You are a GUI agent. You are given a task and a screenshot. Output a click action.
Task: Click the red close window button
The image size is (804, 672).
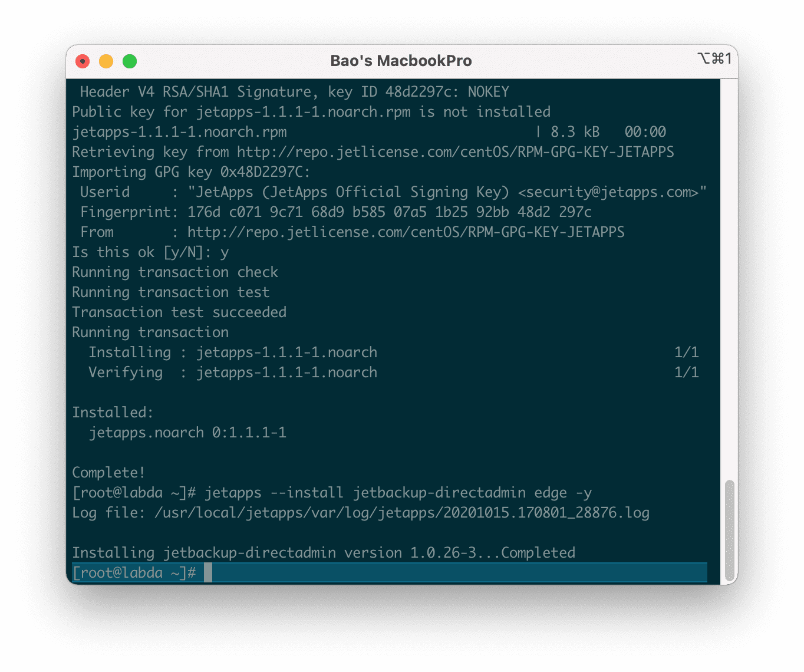83,61
